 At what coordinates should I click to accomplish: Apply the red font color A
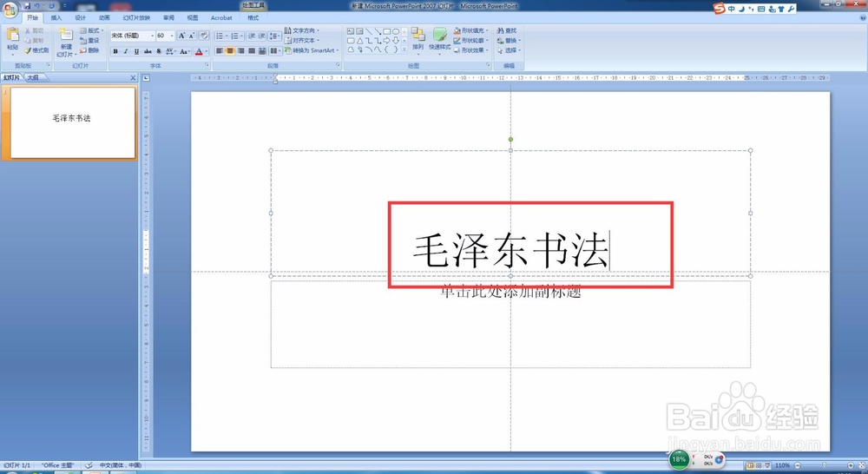point(199,51)
